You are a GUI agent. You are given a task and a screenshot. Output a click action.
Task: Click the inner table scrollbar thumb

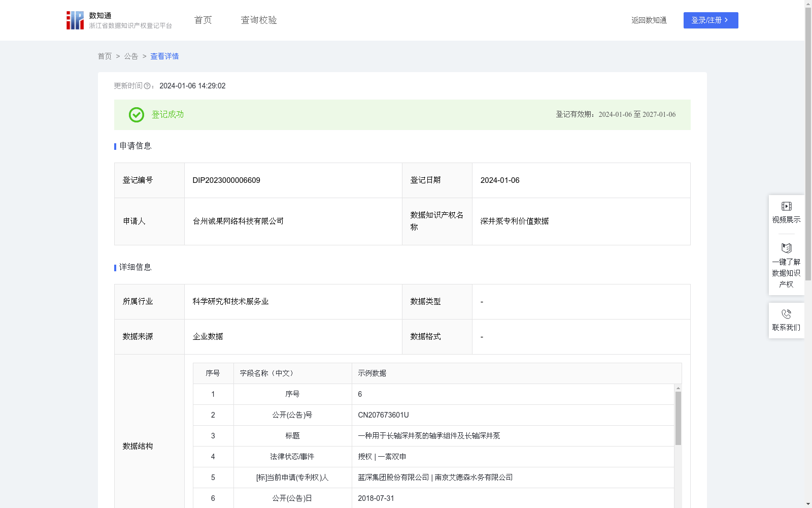pos(678,418)
